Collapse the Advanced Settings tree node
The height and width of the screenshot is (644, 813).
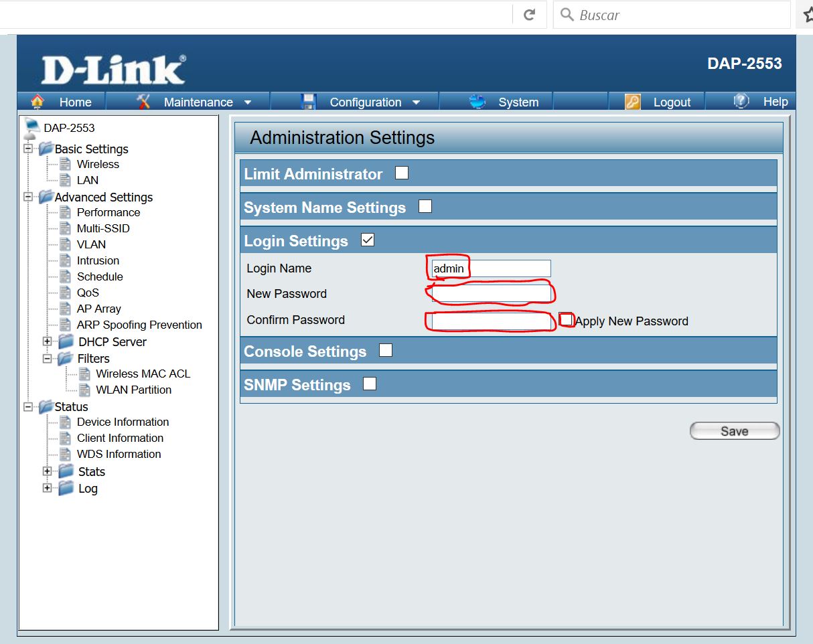(28, 197)
